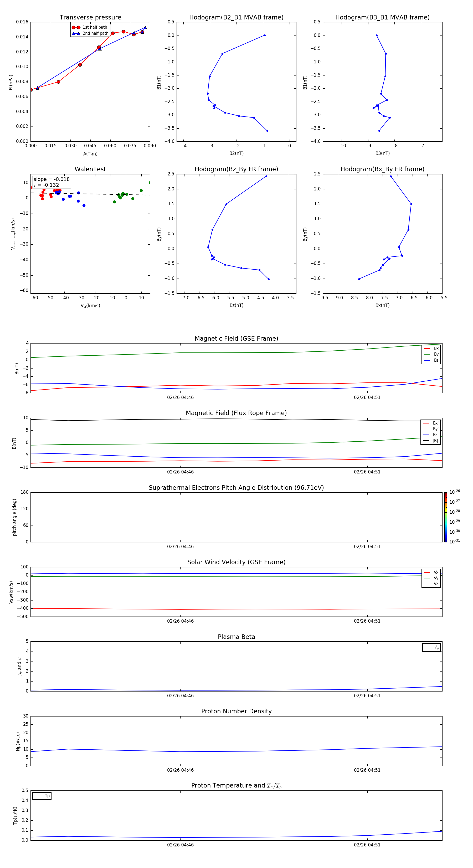This screenshot has height=868, width=473.
Task: Click the Hodogram(Bx_By FR frame) title
Action: [x=382, y=169]
